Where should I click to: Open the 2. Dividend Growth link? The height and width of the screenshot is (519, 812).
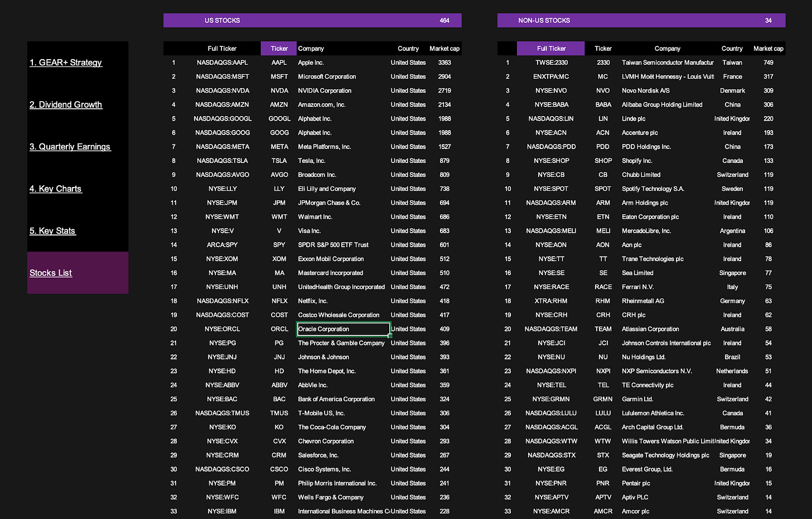click(66, 104)
